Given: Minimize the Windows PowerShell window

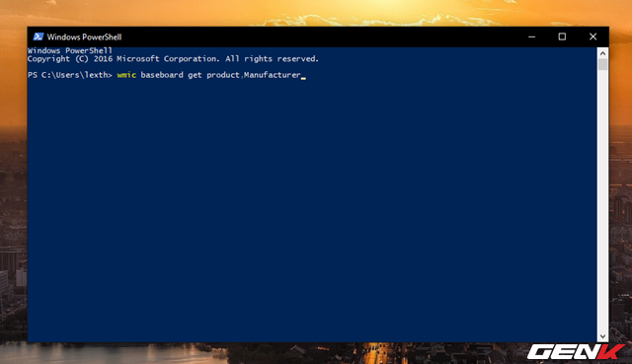Looking at the screenshot, I should [531, 36].
